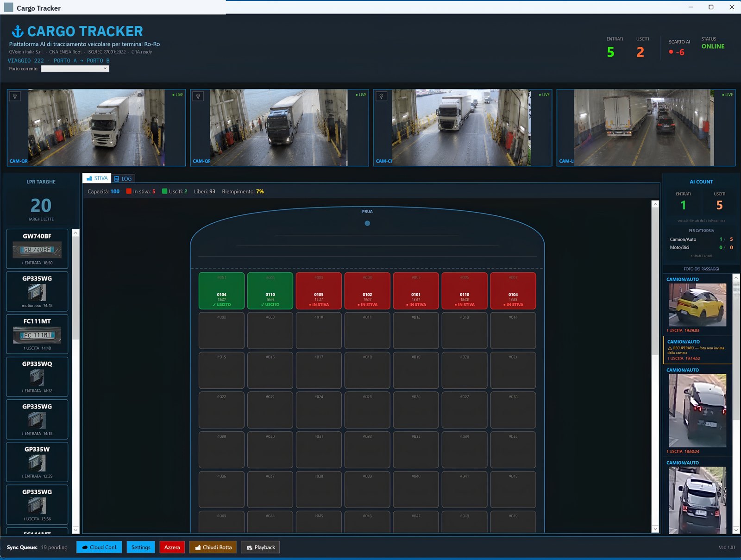Click the red In stiva legend square
The width and height of the screenshot is (741, 560).
tap(129, 191)
